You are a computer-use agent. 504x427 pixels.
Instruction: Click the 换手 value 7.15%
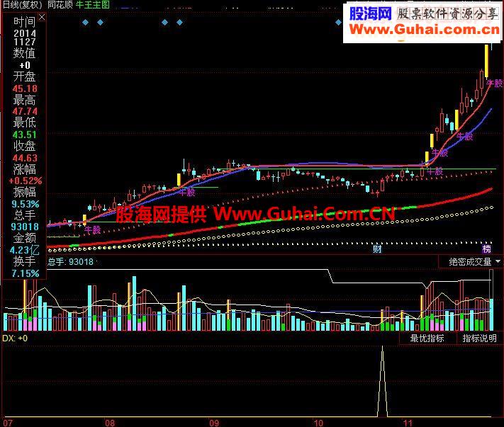pos(25,273)
